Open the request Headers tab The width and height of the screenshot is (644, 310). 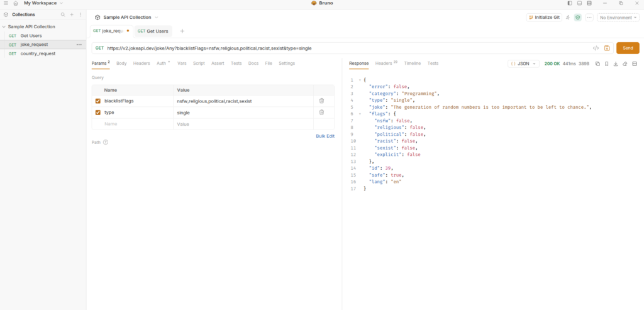[142, 64]
